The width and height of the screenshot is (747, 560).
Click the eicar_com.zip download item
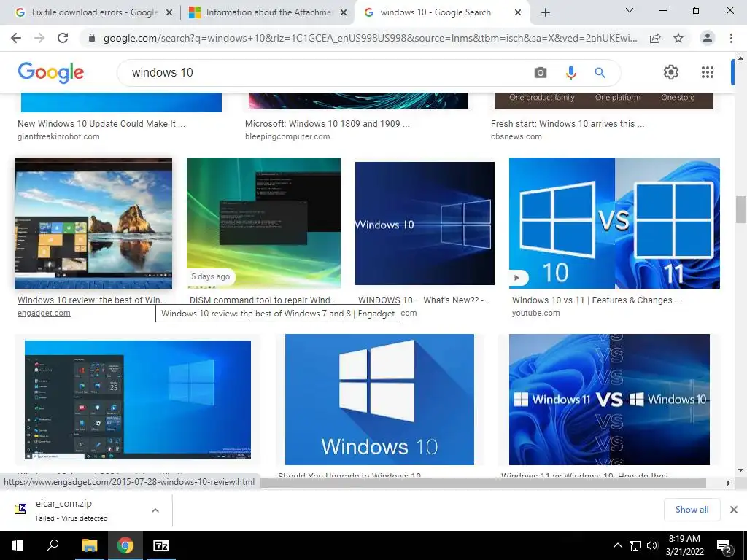coord(71,510)
